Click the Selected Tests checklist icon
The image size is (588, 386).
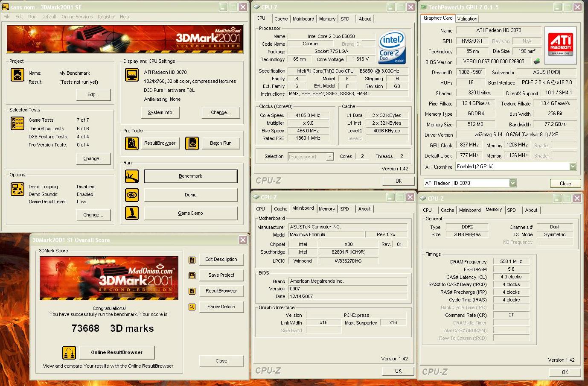pos(17,123)
